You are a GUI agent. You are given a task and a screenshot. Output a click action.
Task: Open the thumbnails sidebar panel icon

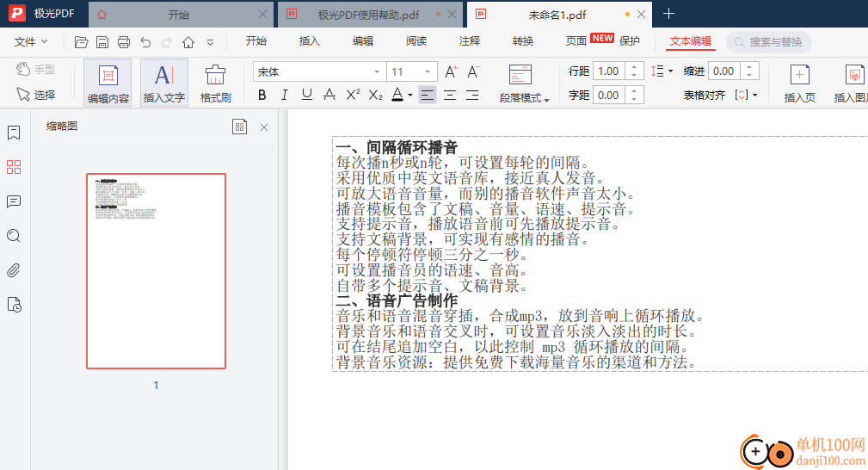click(x=14, y=167)
